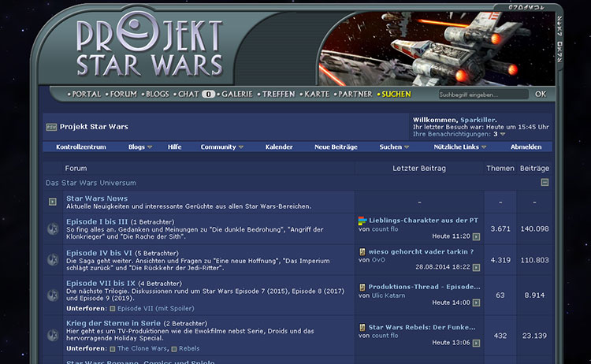Screen dimensions: 591x364
Task: Click the Episode I bis III forum icon
Action: point(52,228)
